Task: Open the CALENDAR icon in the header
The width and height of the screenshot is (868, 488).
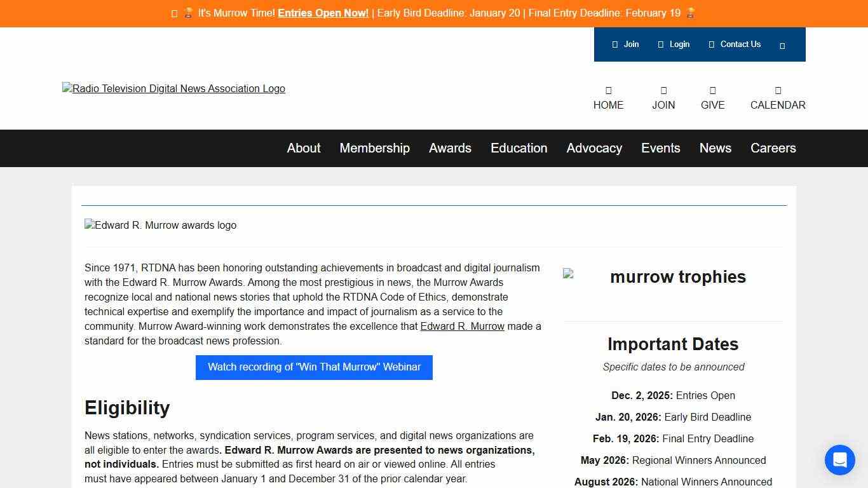Action: click(x=778, y=90)
